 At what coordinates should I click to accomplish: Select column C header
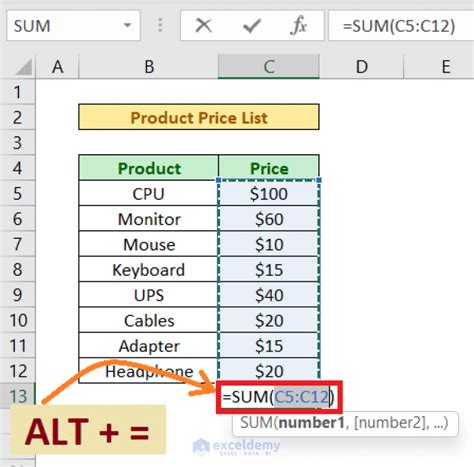(x=269, y=67)
